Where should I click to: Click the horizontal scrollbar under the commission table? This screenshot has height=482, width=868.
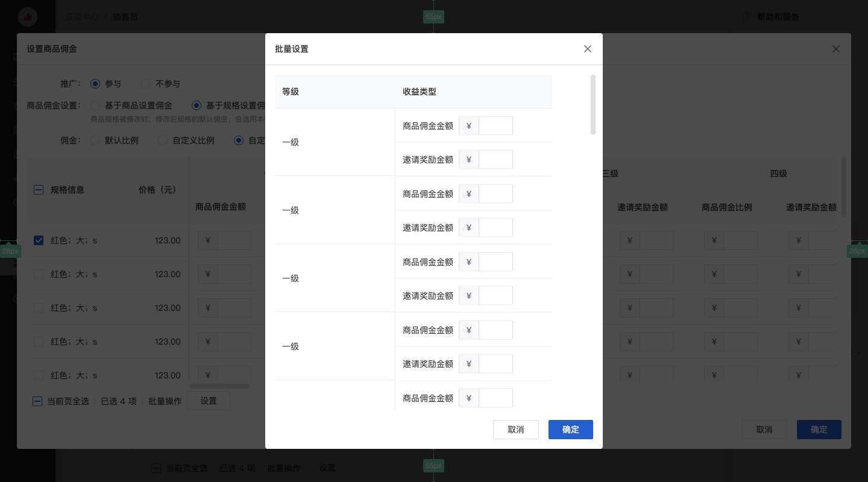pyautogui.click(x=219, y=386)
